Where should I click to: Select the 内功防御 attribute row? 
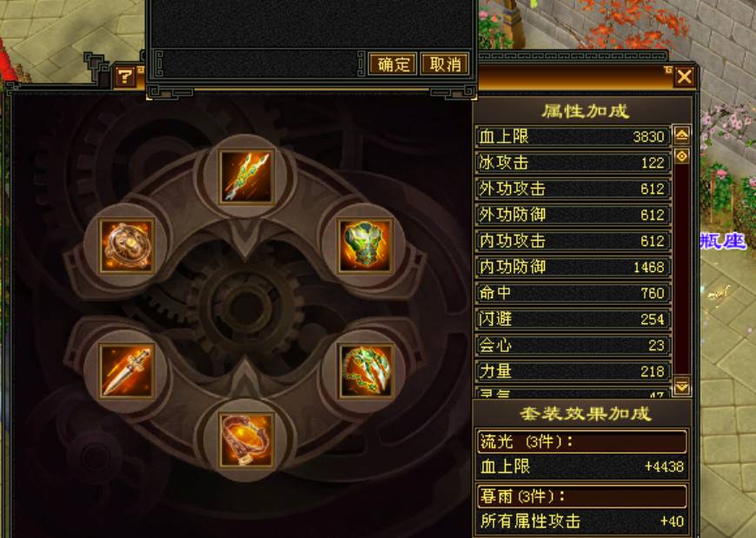(573, 267)
